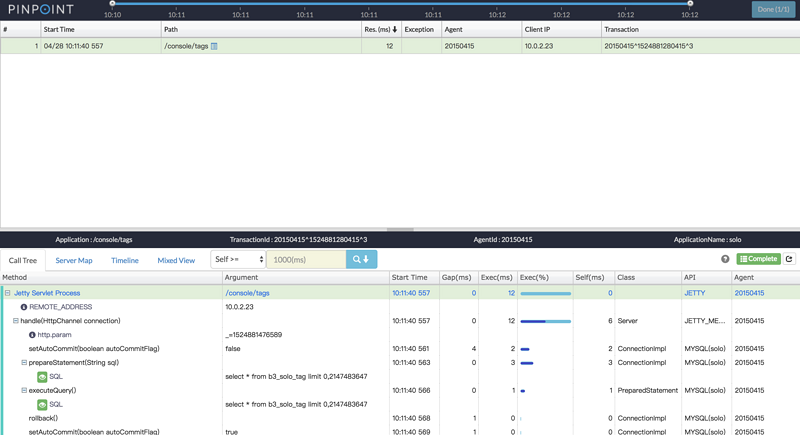
Task: Click the PreparedStatement class cell
Action: pos(647,391)
